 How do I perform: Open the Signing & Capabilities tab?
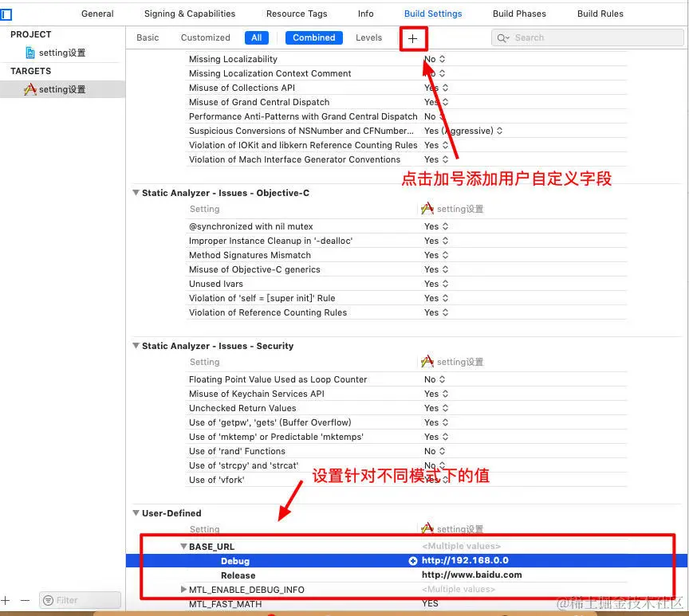190,14
